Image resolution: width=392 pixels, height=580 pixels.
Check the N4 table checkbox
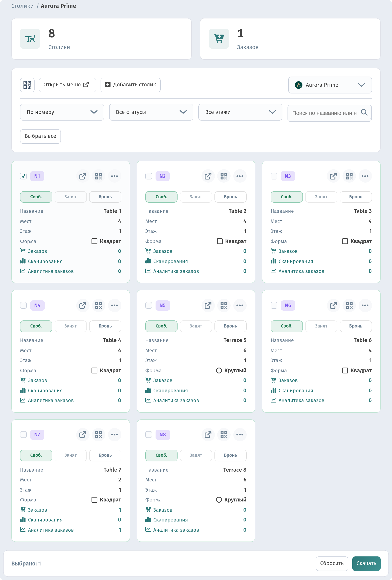[24, 306]
